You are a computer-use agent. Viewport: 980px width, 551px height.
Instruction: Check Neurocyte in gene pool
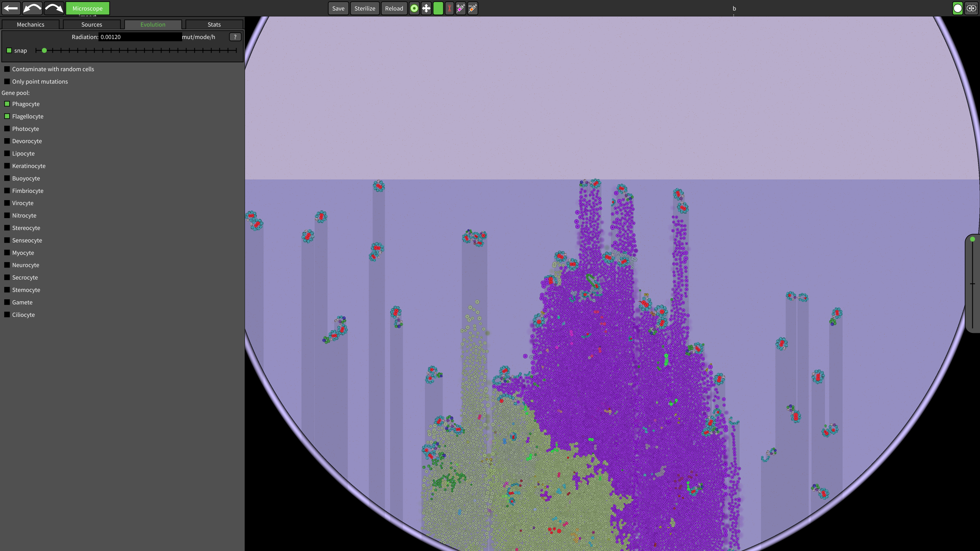[7, 265]
